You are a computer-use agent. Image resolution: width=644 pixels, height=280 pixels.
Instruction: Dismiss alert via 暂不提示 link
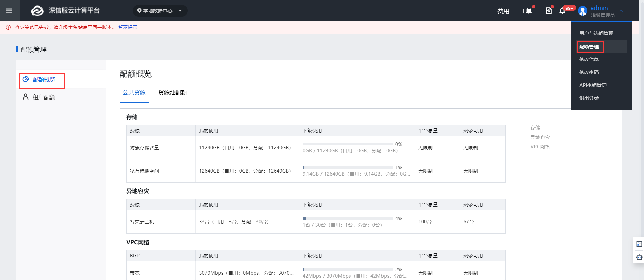[x=128, y=27]
